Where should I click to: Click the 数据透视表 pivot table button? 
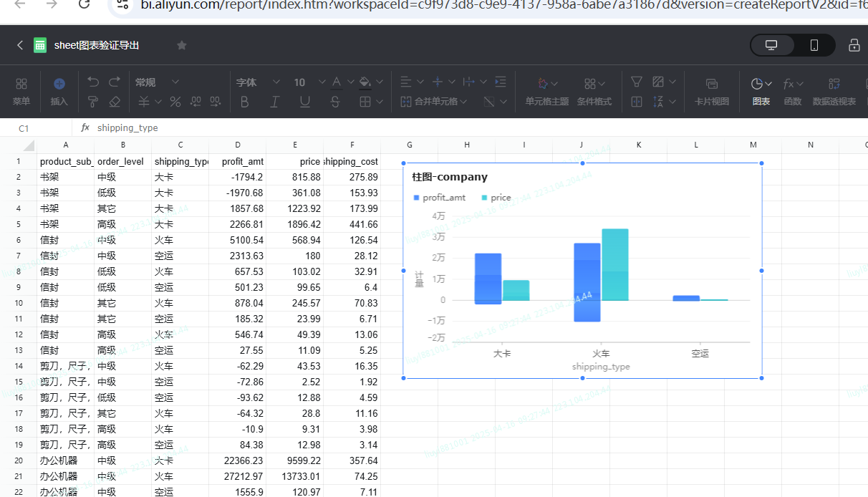coord(834,91)
